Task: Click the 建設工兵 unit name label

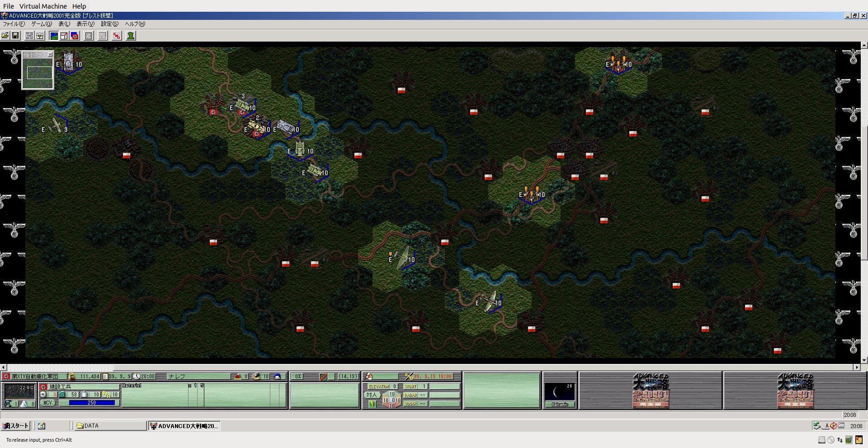Action: [61, 387]
